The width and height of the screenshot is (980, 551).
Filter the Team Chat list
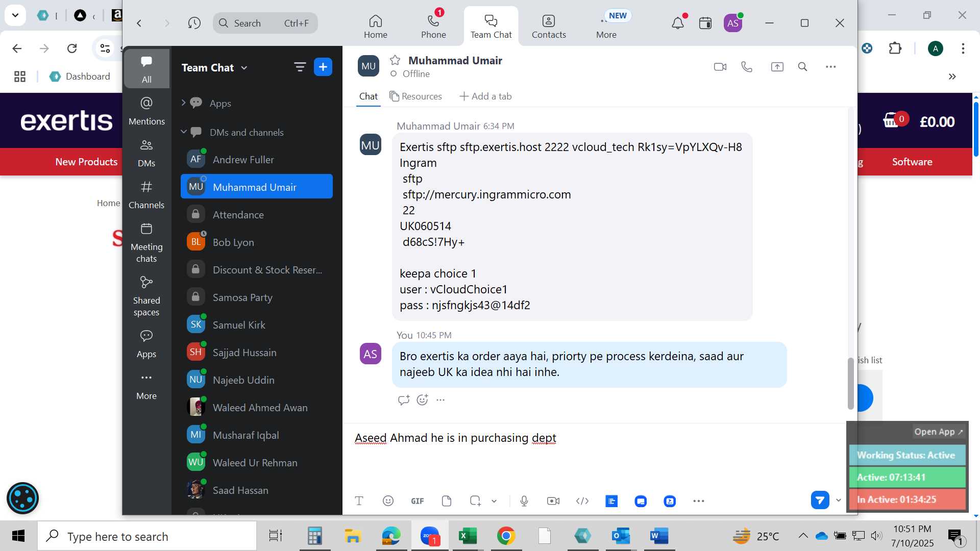tap(300, 67)
